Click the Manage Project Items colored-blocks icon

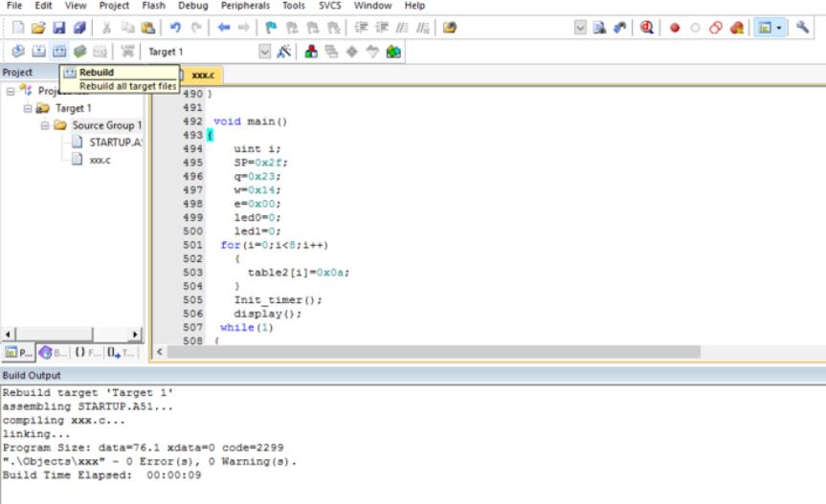[311, 52]
